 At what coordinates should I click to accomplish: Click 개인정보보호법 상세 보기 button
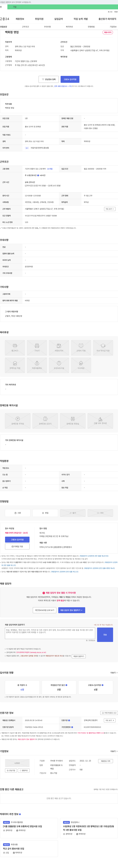point(44,610)
